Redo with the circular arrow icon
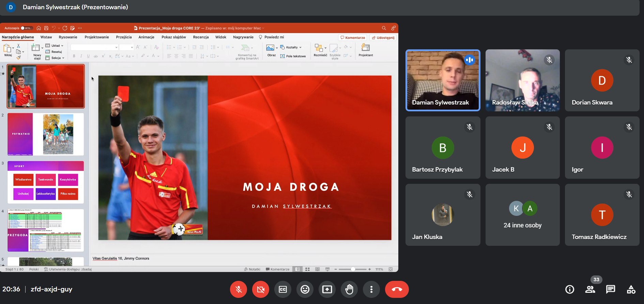The image size is (644, 304). pos(65,28)
